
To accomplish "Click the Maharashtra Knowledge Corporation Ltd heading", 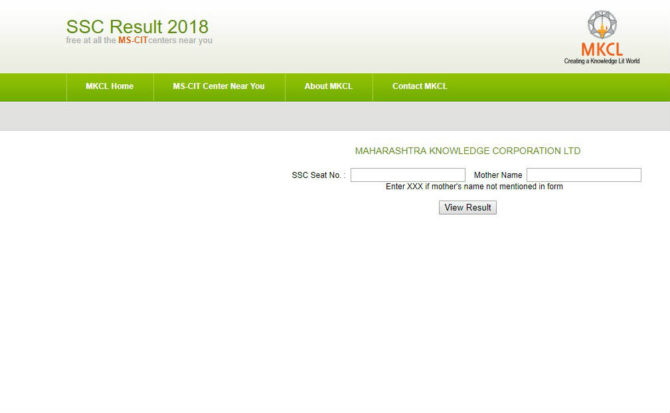I will coord(467,151).
